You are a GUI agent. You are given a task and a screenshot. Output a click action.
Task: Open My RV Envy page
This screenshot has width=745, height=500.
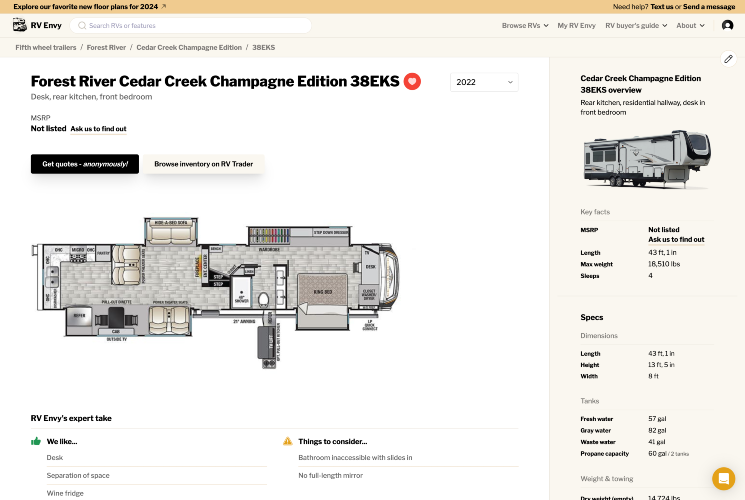[576, 26]
